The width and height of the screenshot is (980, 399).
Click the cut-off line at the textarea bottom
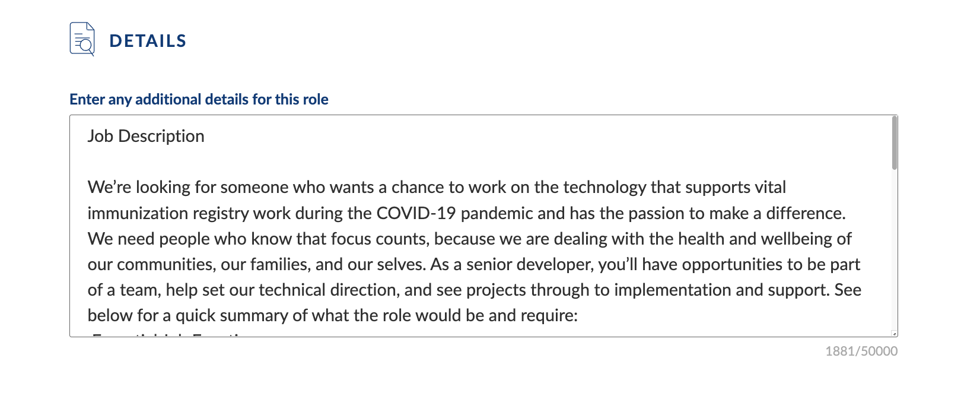point(172,335)
